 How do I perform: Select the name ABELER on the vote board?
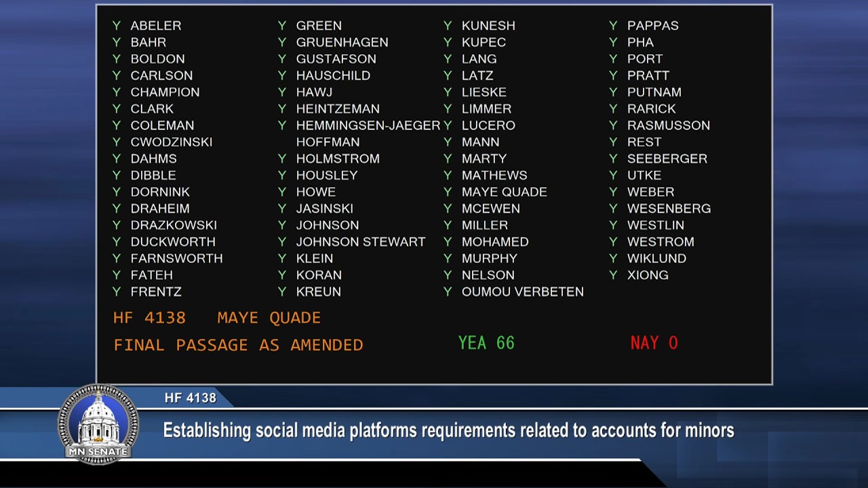(156, 26)
